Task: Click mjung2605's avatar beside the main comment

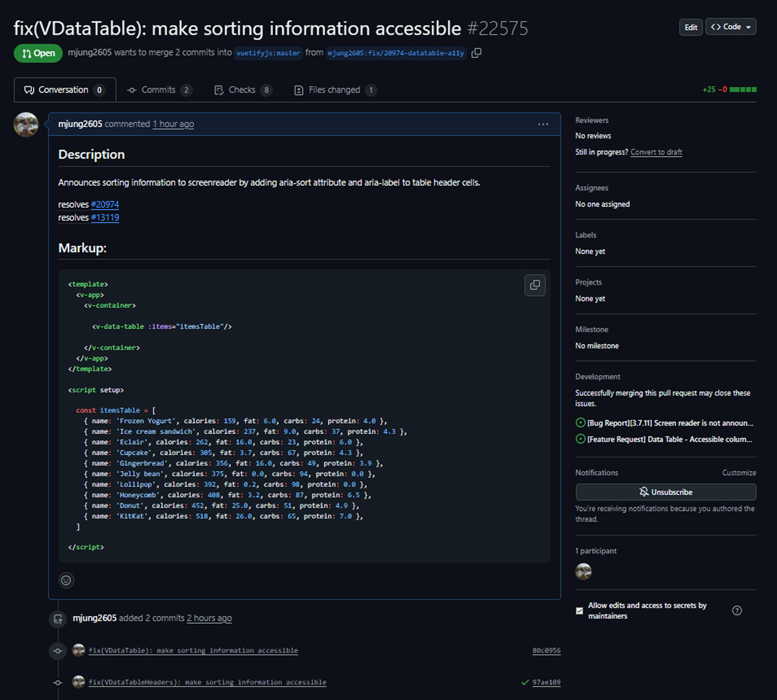Action: 26,125
